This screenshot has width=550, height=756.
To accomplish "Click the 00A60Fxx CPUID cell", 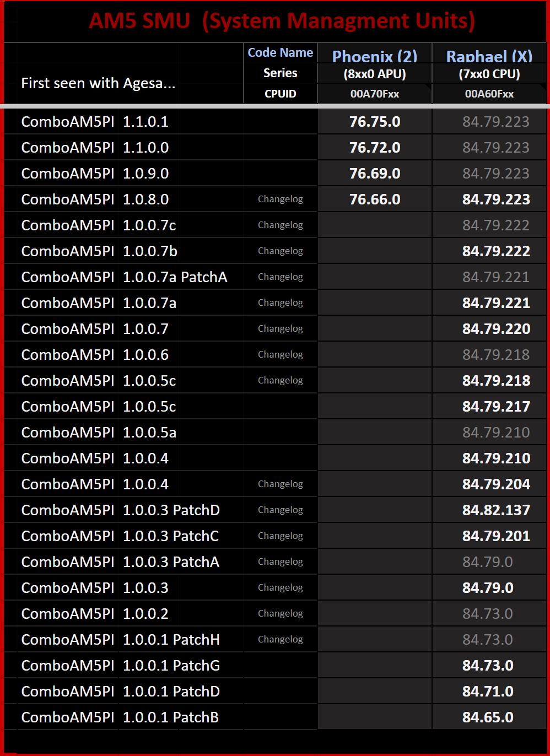I will pos(489,94).
